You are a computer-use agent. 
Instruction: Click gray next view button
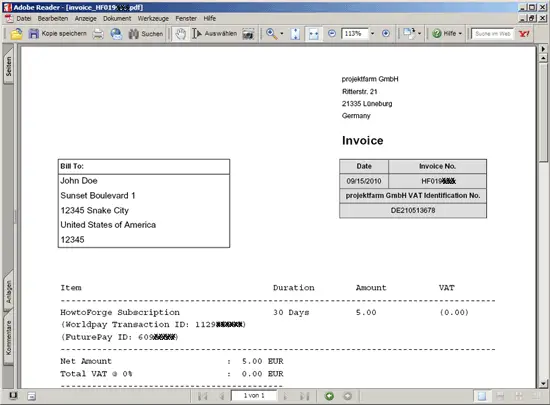pyautogui.click(x=348, y=396)
